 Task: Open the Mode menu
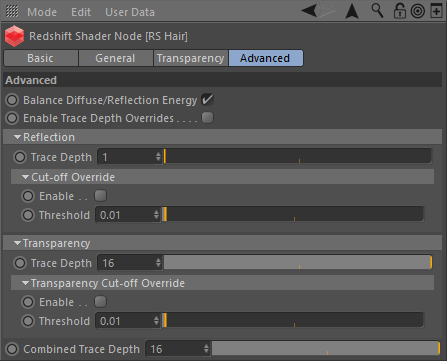click(x=42, y=12)
